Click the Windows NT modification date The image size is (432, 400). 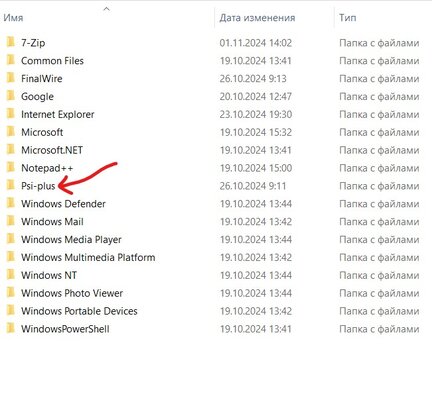click(x=256, y=275)
